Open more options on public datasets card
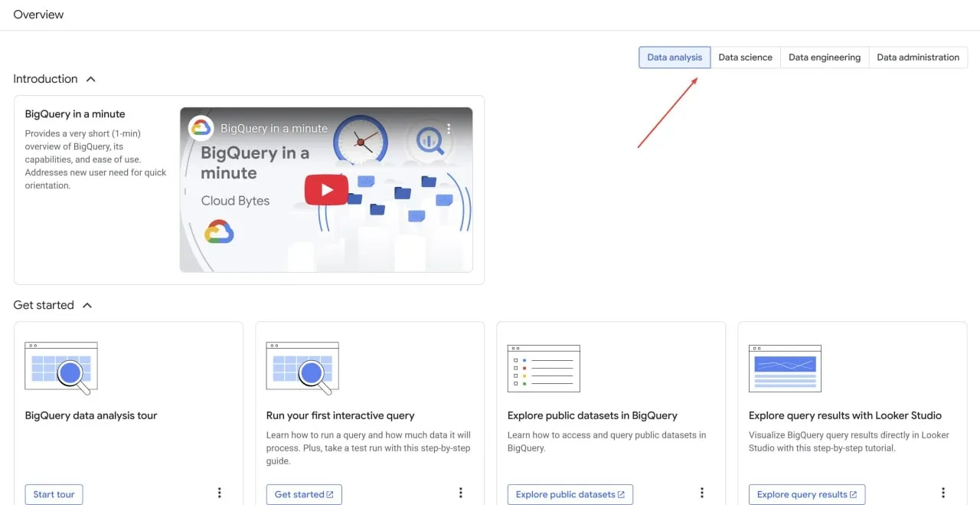Viewport: 980px width, 505px height. 702,493
